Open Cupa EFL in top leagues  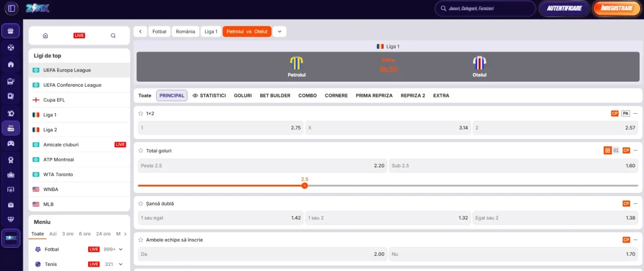[x=79, y=100]
